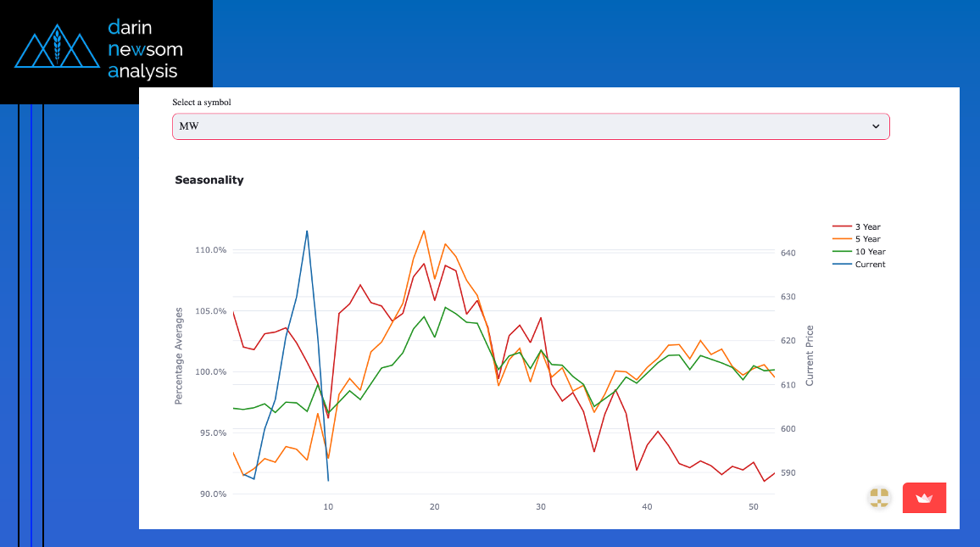Click the gold circular creator avatar
980x547 pixels.
pos(880,498)
